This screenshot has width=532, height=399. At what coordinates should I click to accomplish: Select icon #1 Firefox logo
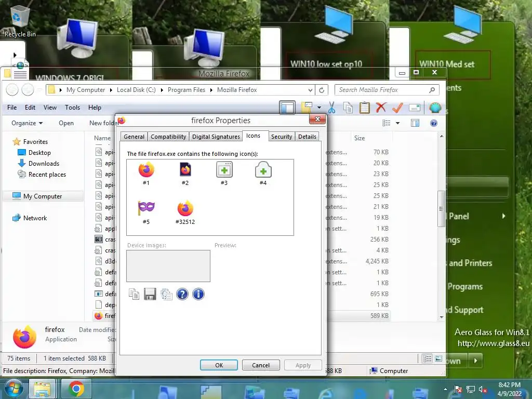tap(146, 170)
